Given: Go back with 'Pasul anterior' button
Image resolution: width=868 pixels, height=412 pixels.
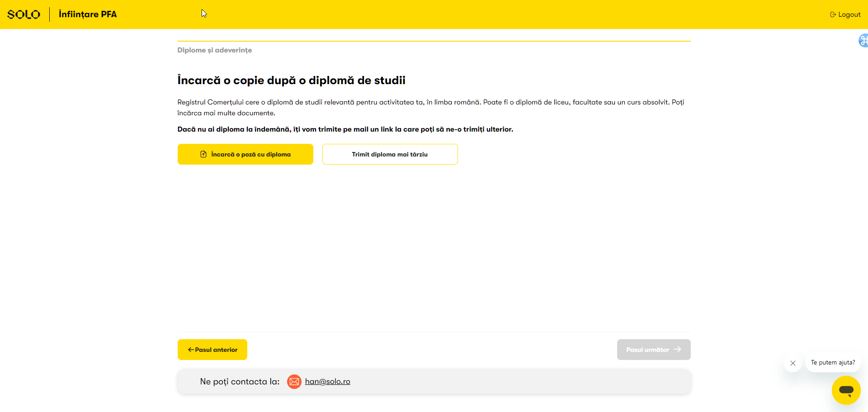Looking at the screenshot, I should pos(212,350).
